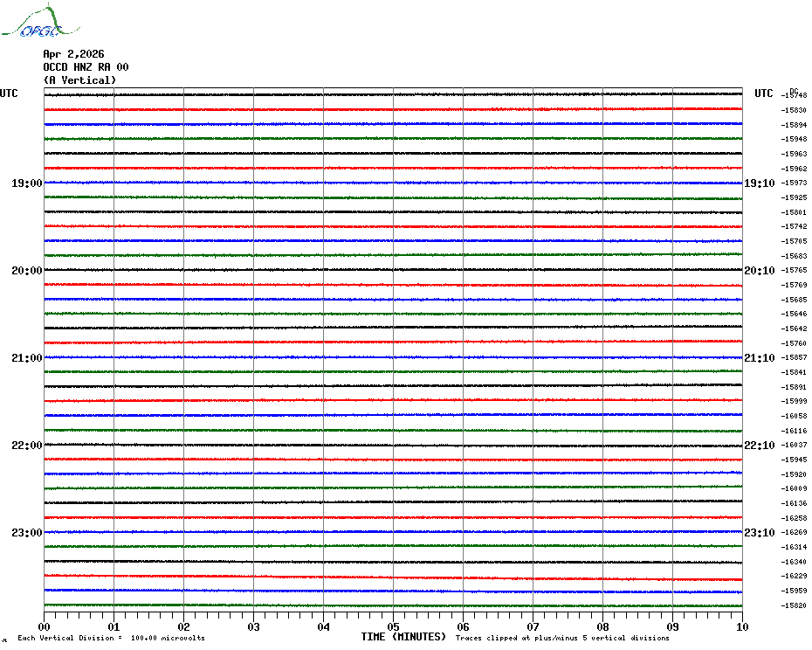Select the OCCD HNZ RA 00 station label

[86, 67]
